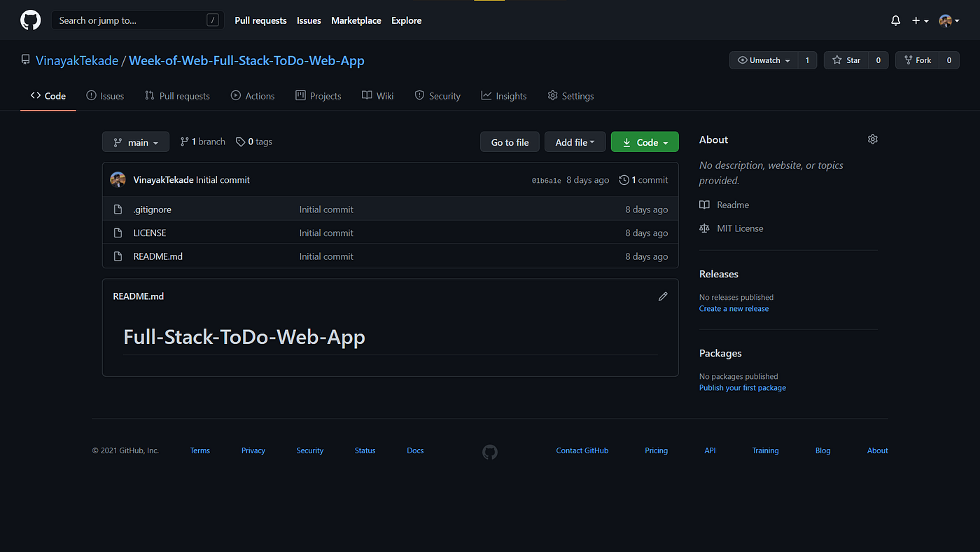Open the green Code dropdown

[644, 142]
